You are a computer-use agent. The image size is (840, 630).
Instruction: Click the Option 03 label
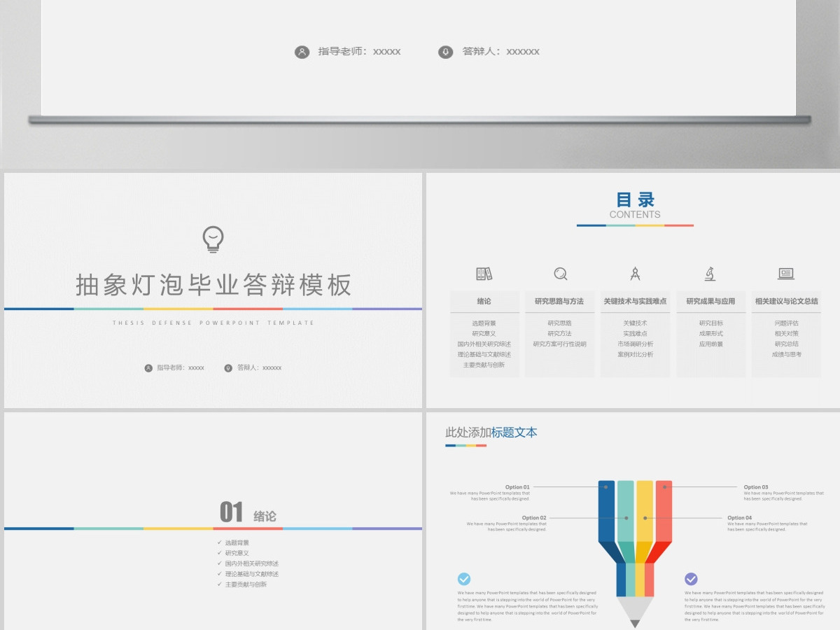[756, 487]
